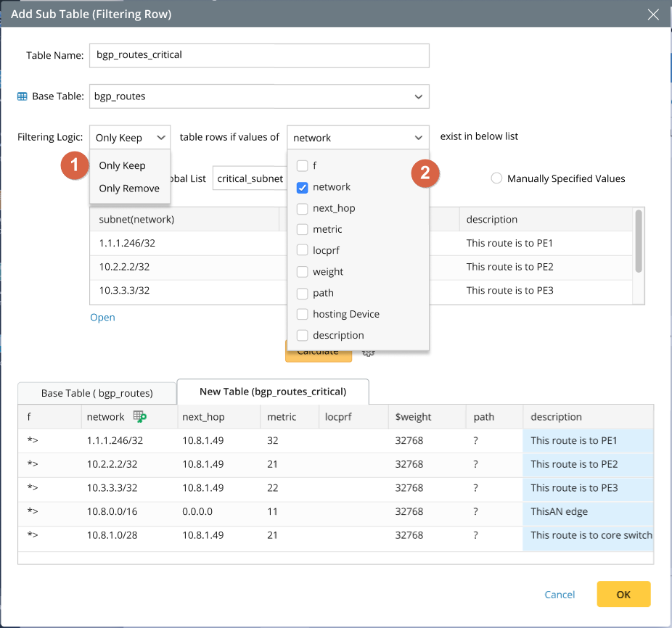Click the next_hop column header
Screen dimensions: 672x628
(x=218, y=417)
